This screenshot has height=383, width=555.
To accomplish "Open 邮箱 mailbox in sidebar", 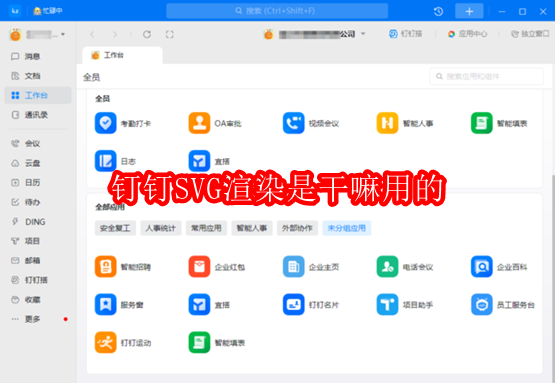I will point(38,261).
